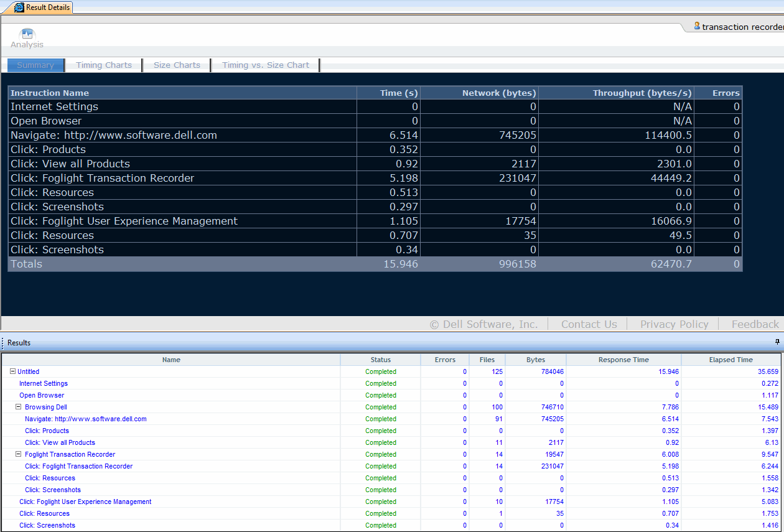This screenshot has height=532, width=784.
Task: Click the Analysis chart icon
Action: (x=27, y=34)
